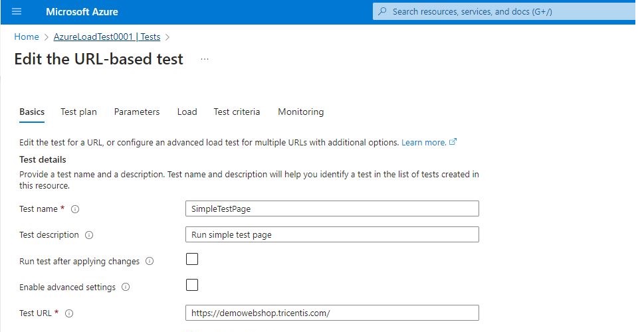Go to the Load tab
This screenshot has height=332, width=644.
tap(187, 112)
